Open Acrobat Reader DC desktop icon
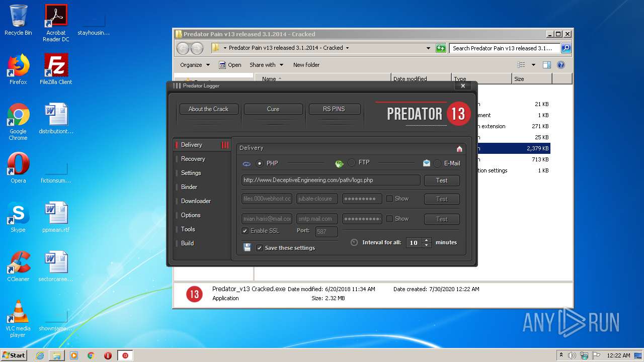This screenshot has height=362, width=644. pyautogui.click(x=56, y=23)
